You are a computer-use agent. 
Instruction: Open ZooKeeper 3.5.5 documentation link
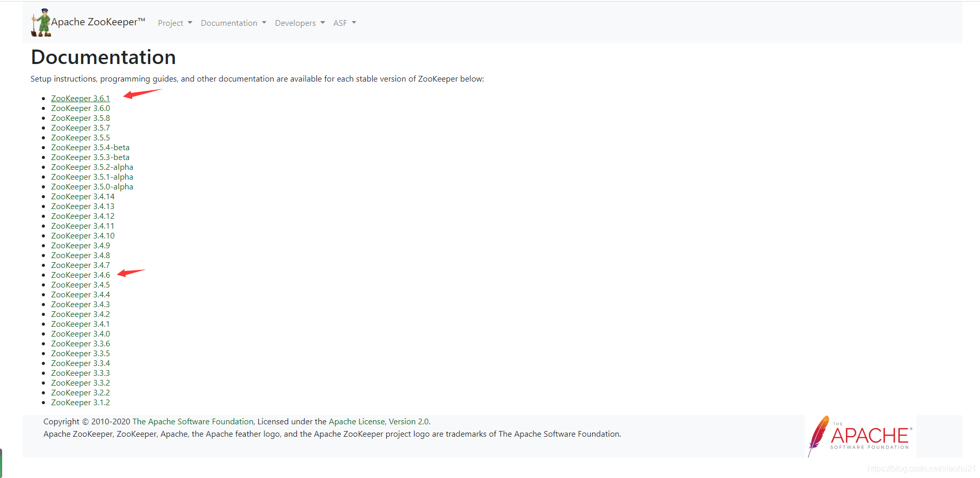(x=81, y=138)
